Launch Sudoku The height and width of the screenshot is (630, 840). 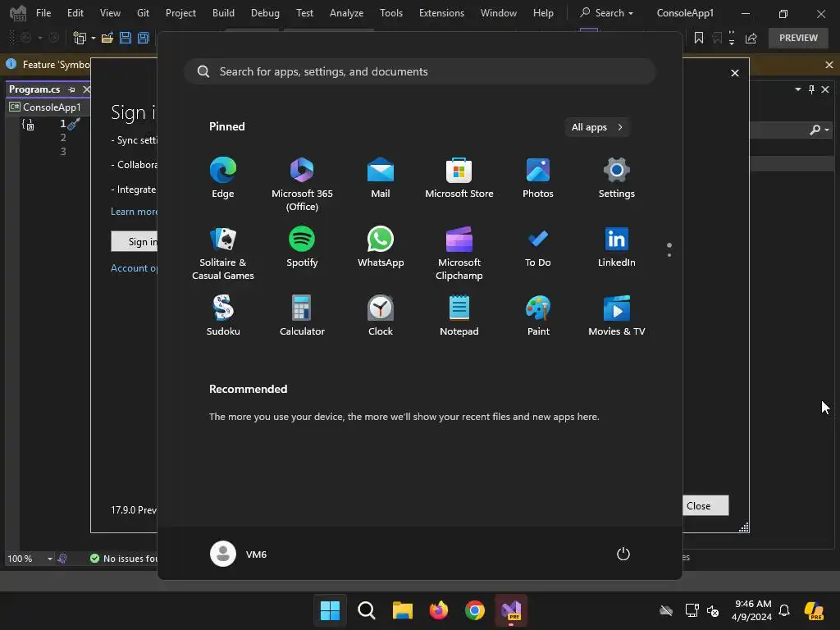pyautogui.click(x=223, y=316)
